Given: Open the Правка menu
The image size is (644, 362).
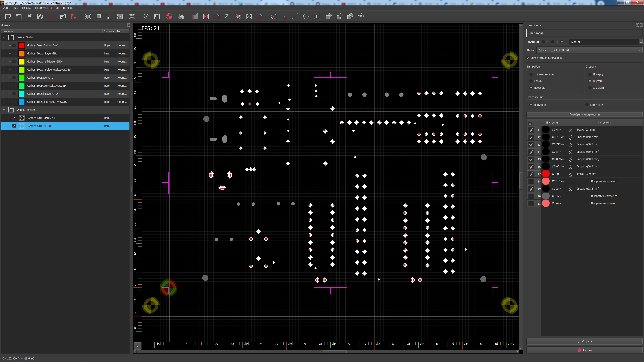Looking at the screenshot, I should (26, 8).
